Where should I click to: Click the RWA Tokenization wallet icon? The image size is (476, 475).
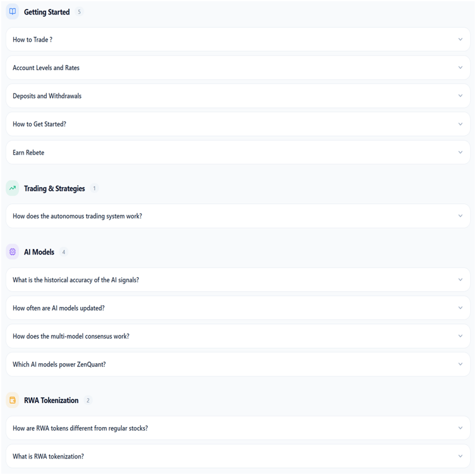click(x=13, y=400)
